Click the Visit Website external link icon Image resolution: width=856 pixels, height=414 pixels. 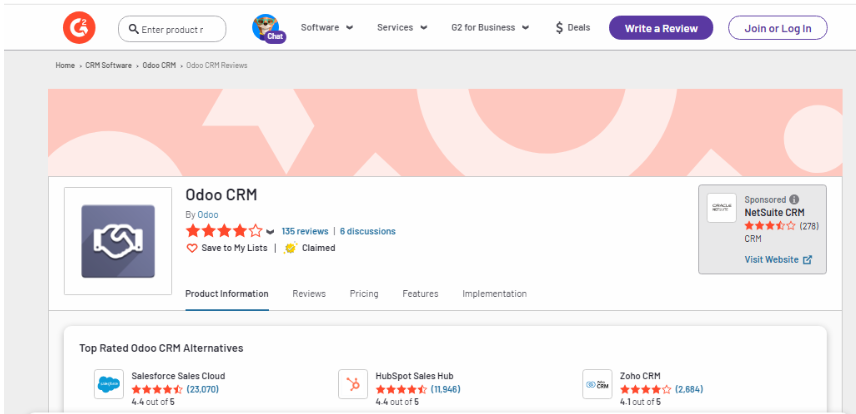pos(807,260)
